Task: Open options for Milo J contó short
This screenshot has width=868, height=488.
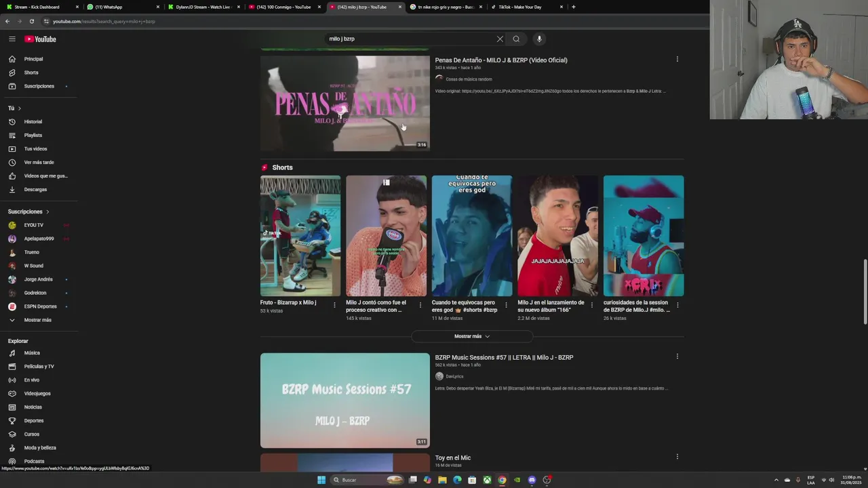Action: [x=420, y=305]
